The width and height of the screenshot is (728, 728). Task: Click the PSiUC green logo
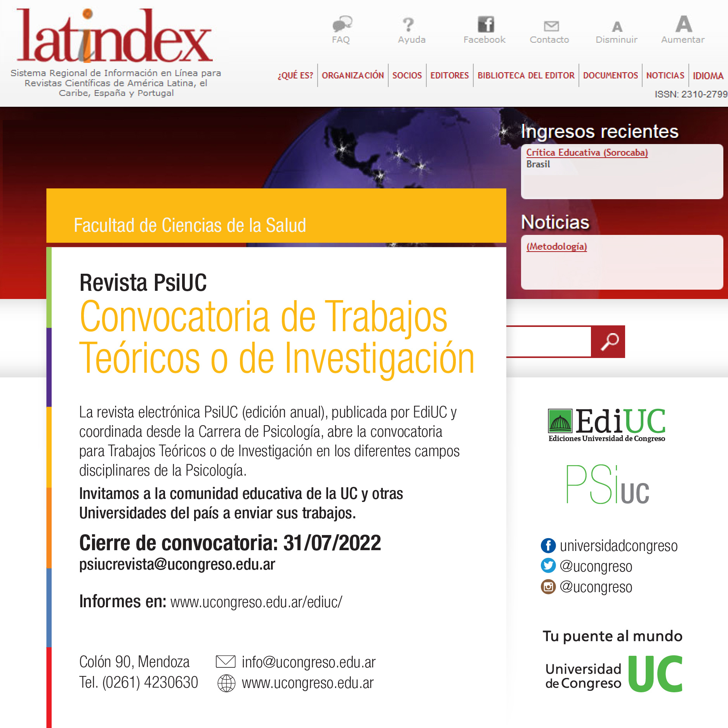[608, 484]
